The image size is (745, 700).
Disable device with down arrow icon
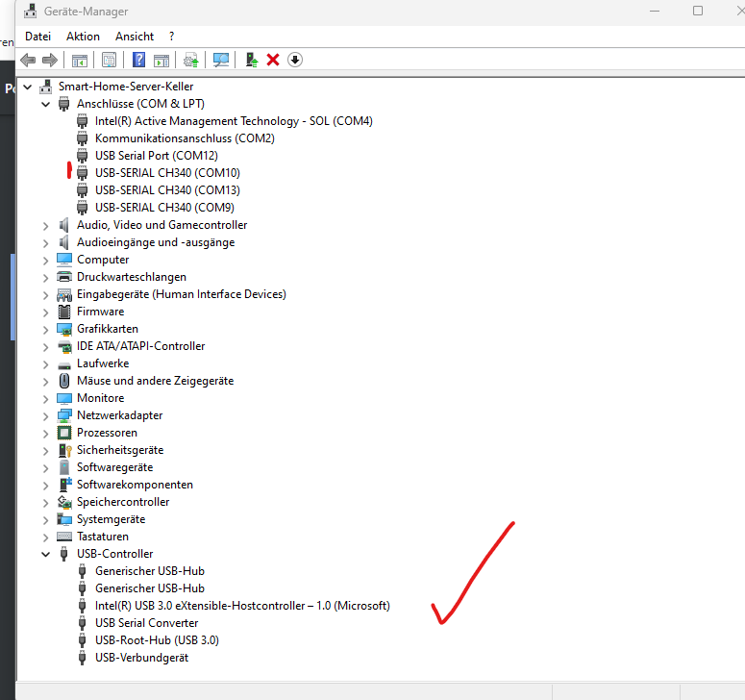click(x=295, y=60)
